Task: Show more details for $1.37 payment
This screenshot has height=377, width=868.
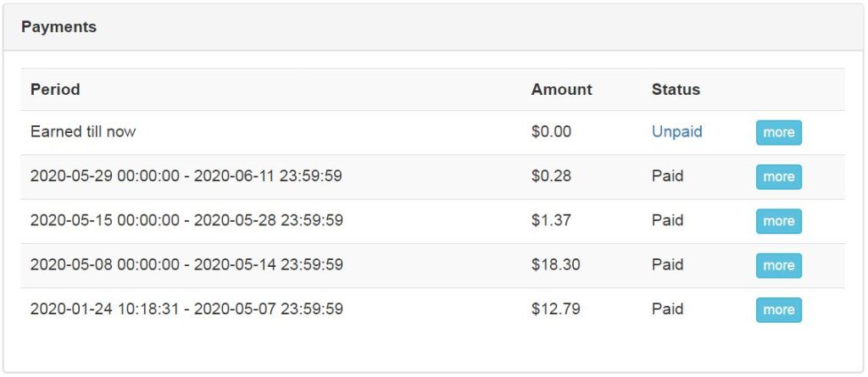Action: (778, 221)
